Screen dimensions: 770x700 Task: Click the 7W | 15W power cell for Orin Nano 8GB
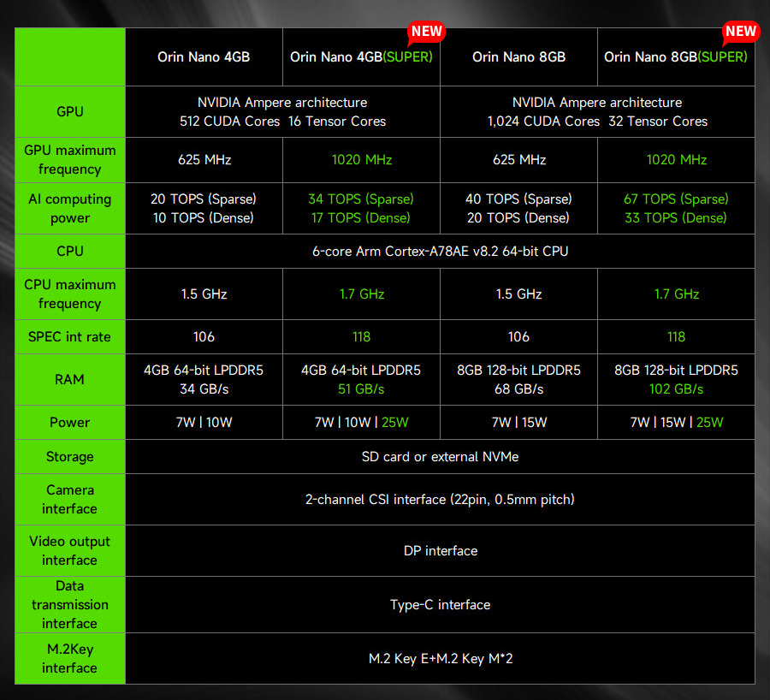pos(519,422)
